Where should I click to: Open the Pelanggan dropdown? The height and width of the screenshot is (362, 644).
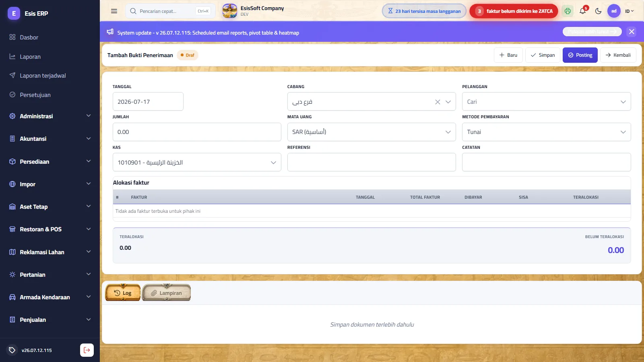click(546, 102)
